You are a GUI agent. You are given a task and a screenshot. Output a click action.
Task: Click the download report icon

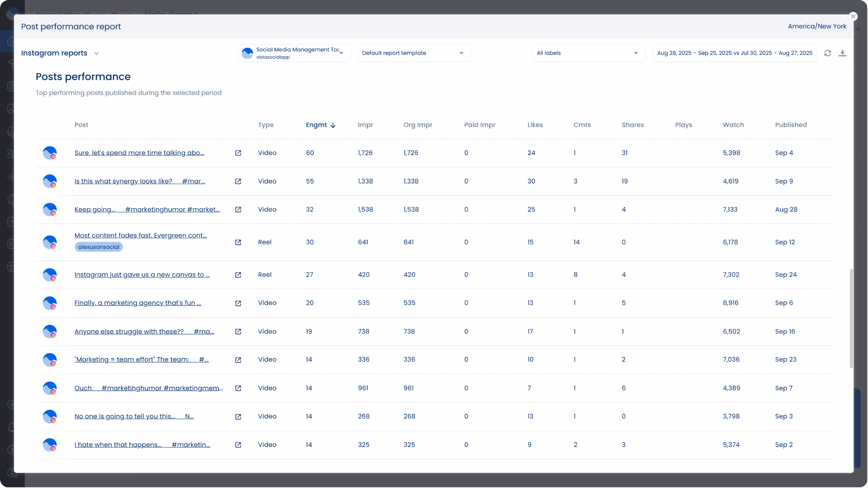pos(842,53)
